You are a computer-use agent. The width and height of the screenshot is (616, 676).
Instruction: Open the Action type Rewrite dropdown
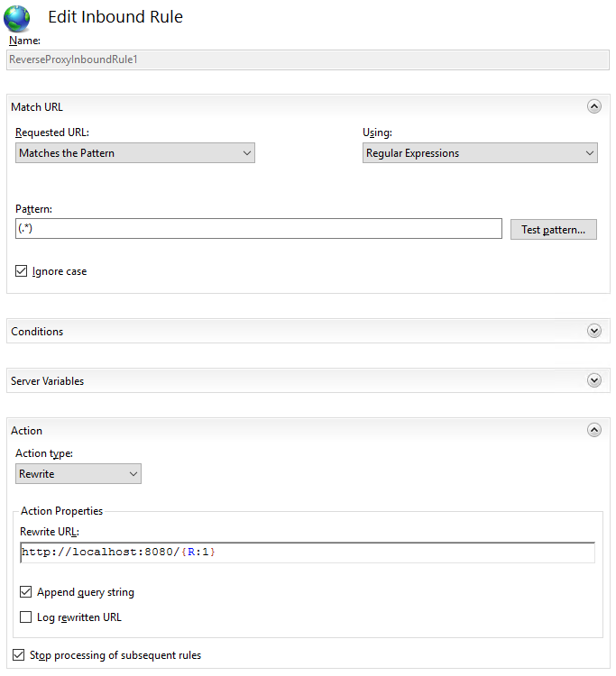[78, 474]
